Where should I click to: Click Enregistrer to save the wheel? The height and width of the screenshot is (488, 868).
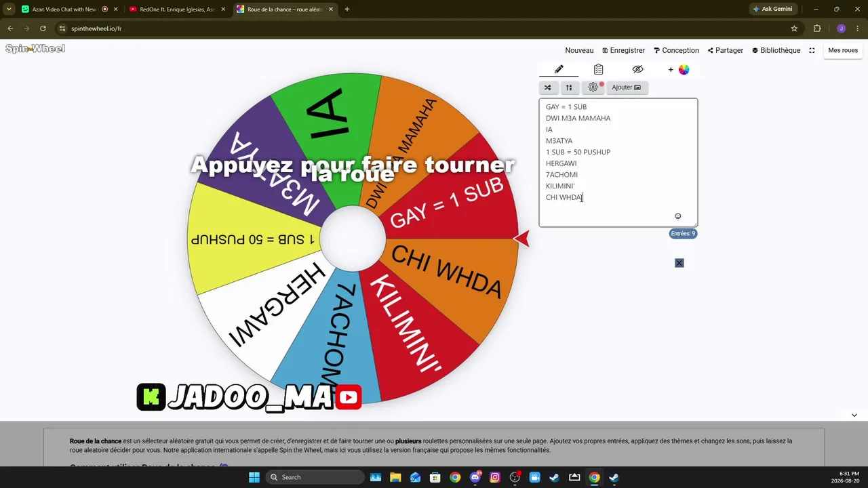coord(623,50)
